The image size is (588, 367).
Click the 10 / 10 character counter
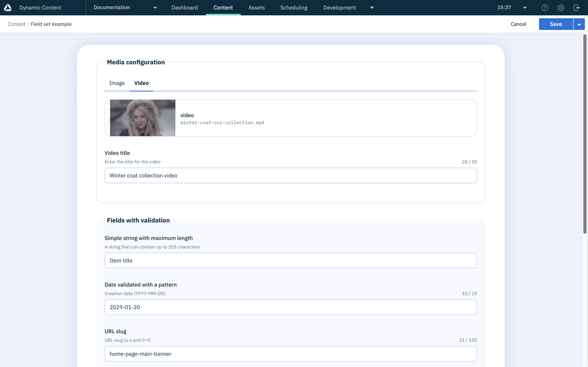click(x=470, y=294)
